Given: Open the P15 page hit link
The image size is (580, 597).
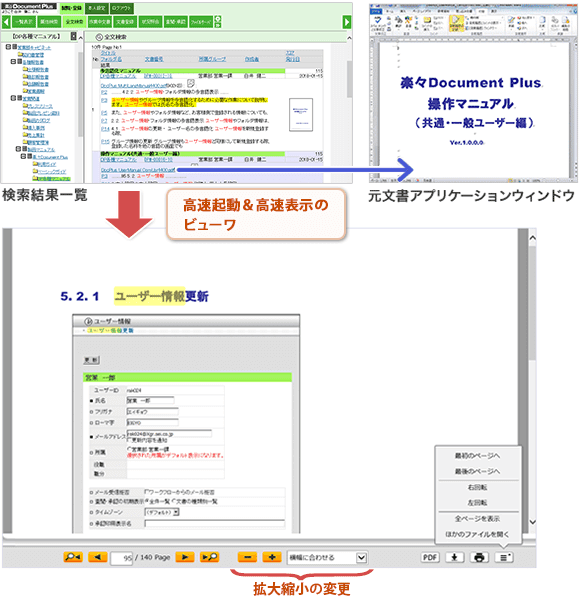Looking at the screenshot, I should click(x=105, y=141).
